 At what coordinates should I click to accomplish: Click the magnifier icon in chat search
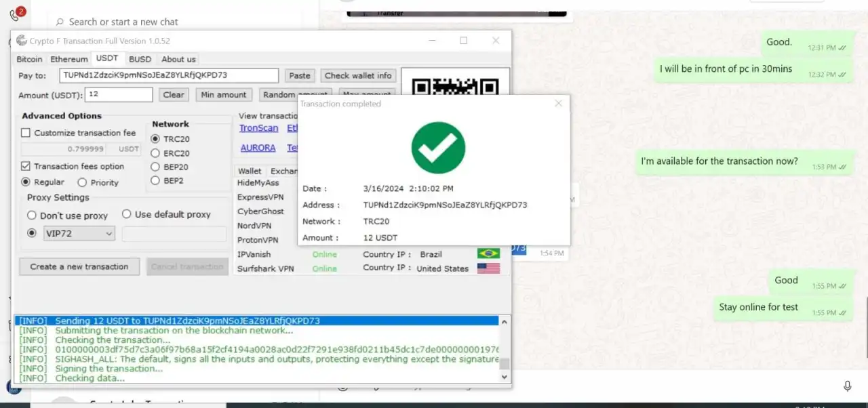[x=60, y=22]
